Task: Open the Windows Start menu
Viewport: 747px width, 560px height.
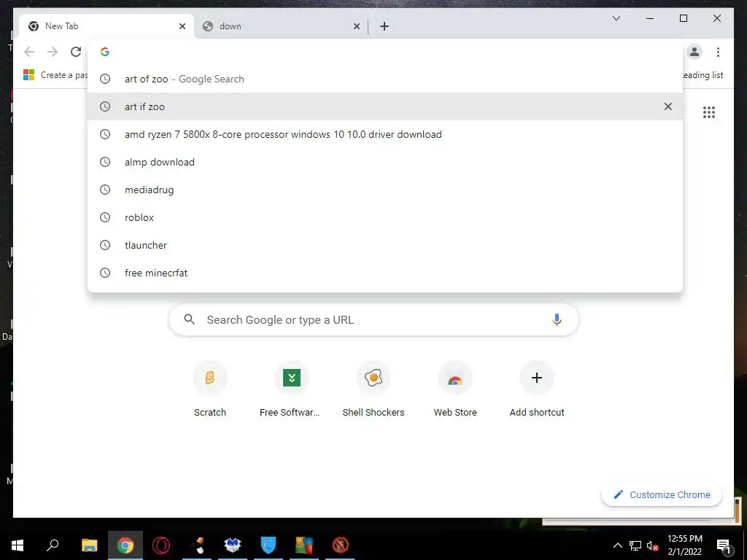Action: coord(18,545)
